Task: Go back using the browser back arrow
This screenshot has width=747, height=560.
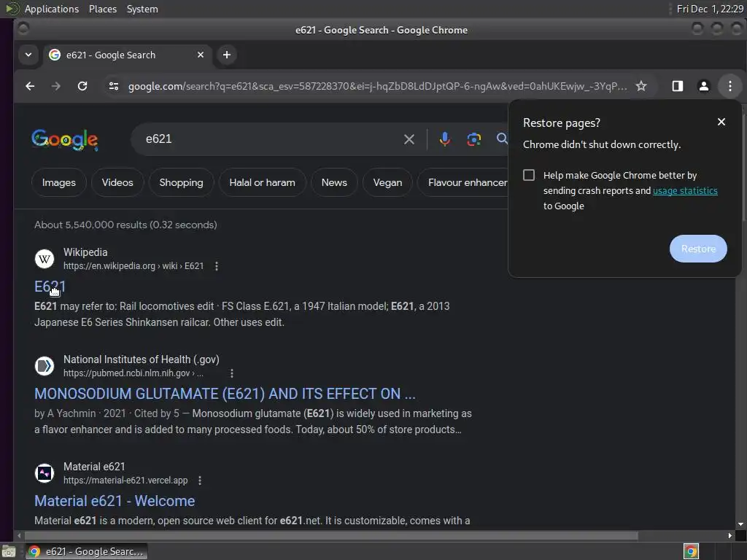Action: 30,86
